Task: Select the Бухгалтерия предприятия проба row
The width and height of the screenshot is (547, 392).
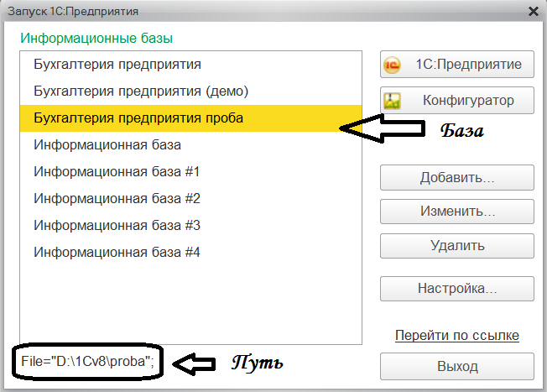Action: pos(190,118)
